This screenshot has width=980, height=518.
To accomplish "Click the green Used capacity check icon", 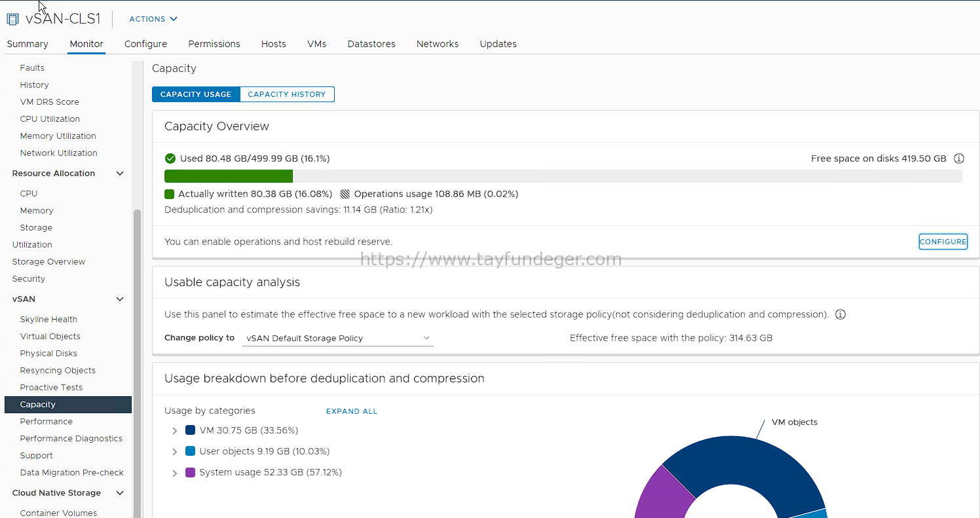I will coord(170,158).
